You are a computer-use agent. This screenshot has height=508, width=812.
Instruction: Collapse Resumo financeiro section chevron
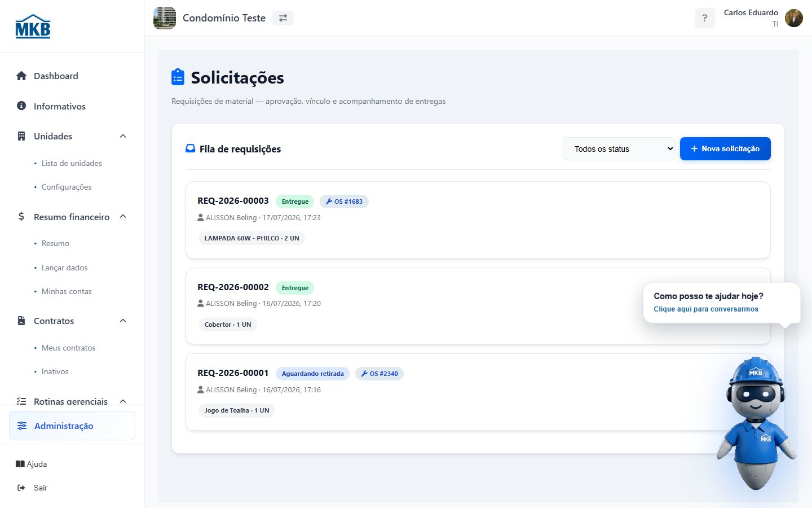(x=123, y=217)
